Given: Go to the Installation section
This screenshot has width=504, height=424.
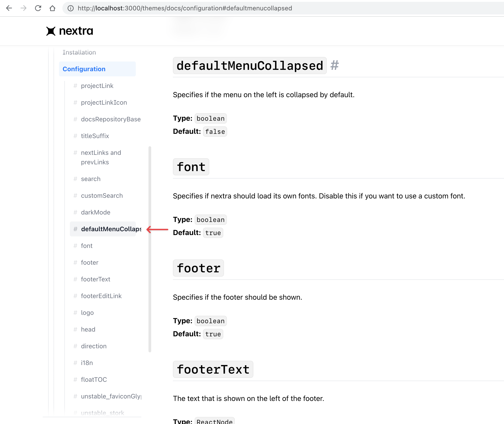Looking at the screenshot, I should 79,52.
